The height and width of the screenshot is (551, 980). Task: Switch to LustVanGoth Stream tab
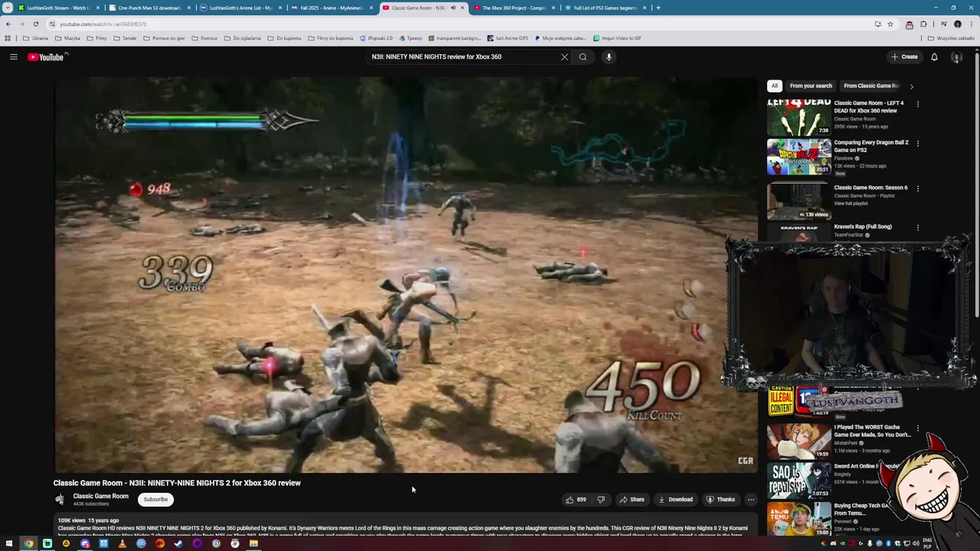click(x=59, y=8)
